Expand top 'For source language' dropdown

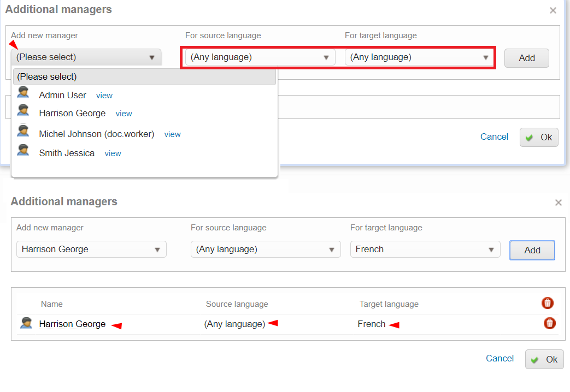tap(260, 57)
